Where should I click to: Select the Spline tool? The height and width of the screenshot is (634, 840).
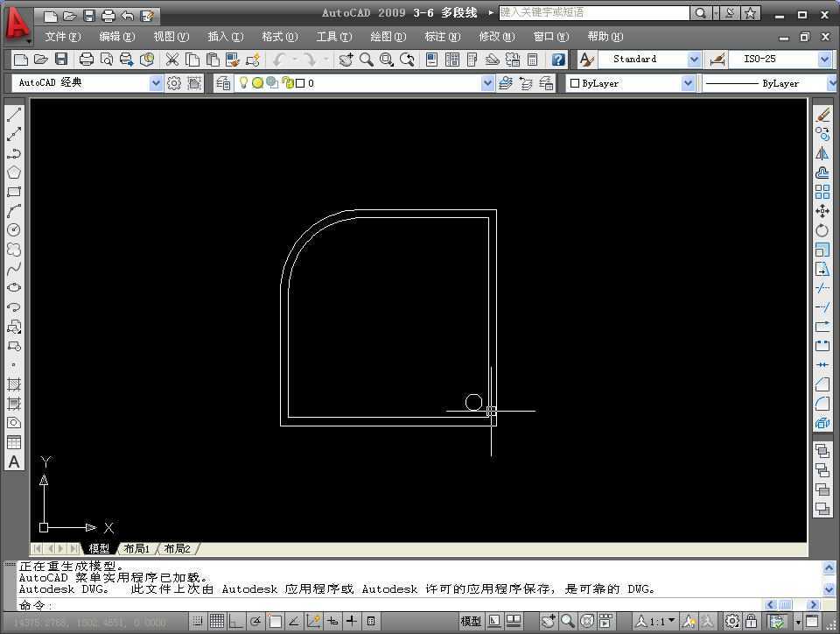click(14, 269)
